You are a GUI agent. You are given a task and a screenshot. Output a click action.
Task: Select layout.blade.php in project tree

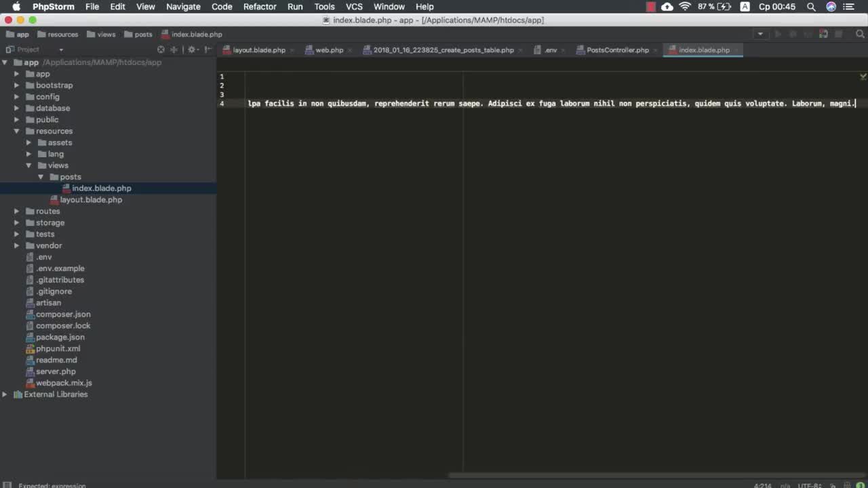click(x=91, y=200)
